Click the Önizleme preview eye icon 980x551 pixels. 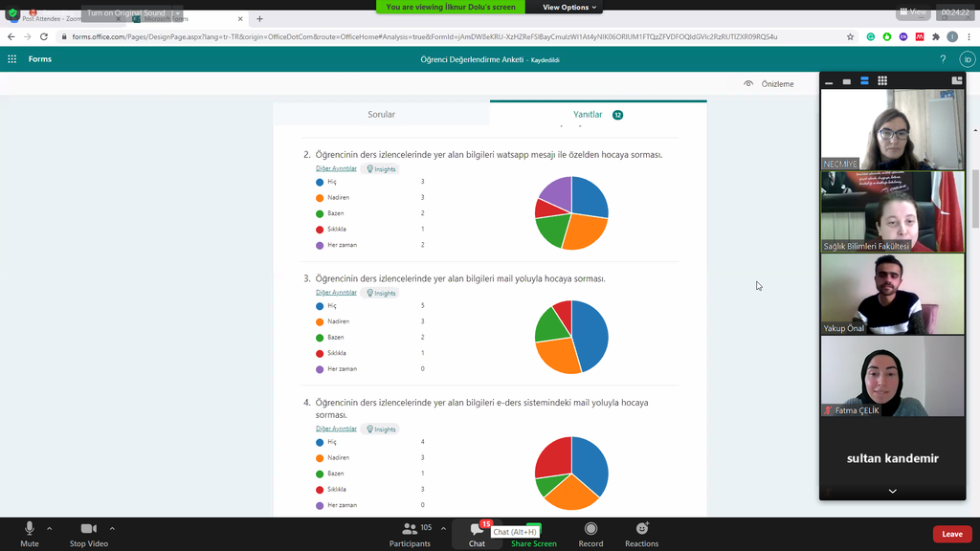748,84
